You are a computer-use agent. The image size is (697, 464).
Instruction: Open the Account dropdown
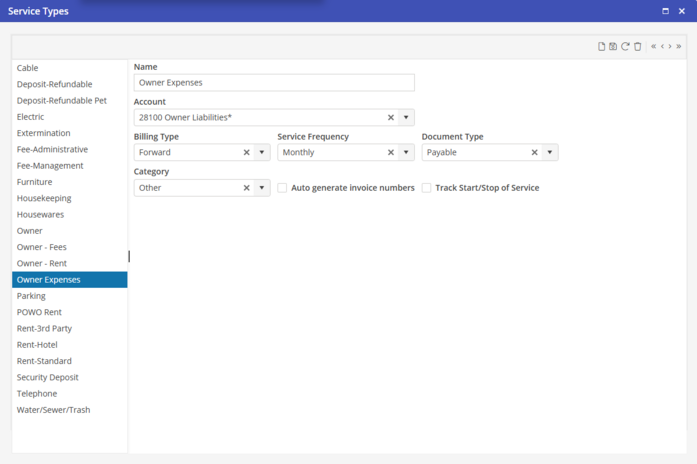[x=406, y=118]
